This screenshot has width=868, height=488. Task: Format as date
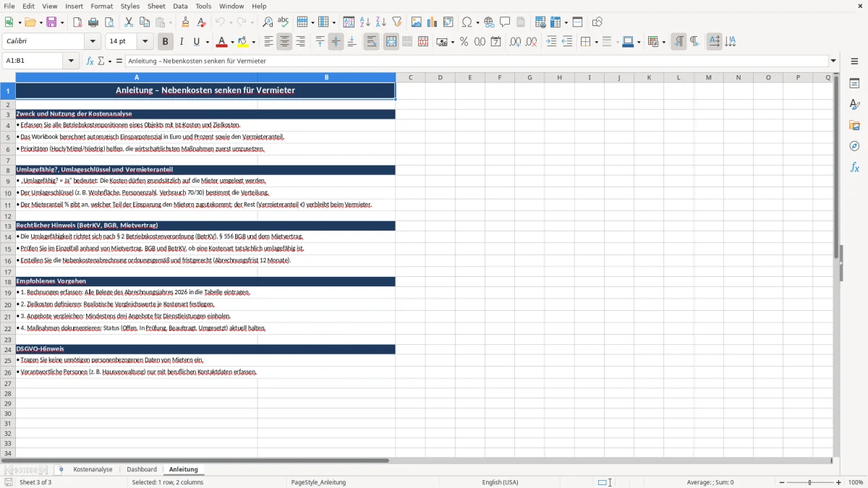(495, 42)
